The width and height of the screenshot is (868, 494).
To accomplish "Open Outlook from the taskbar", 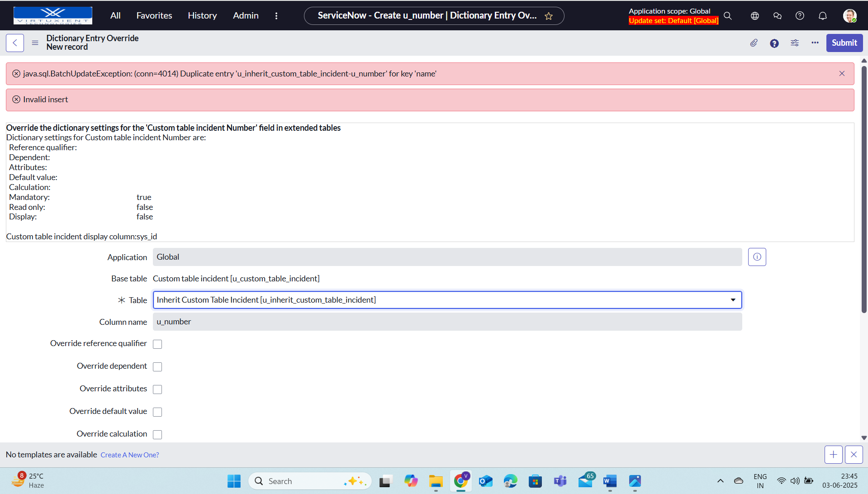I will (485, 481).
